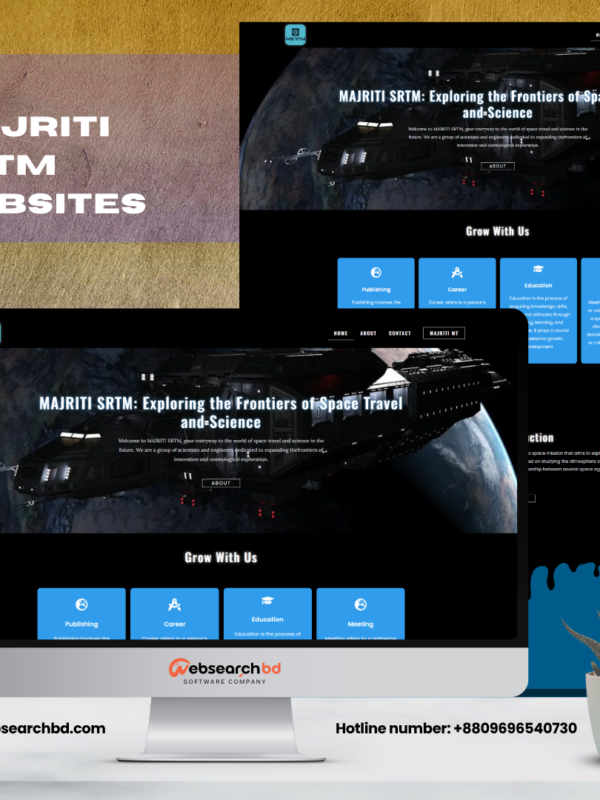Click the MAJRITI SRTM hero headline on the monitor
Screen dimensions: 600x800
pos(221,412)
